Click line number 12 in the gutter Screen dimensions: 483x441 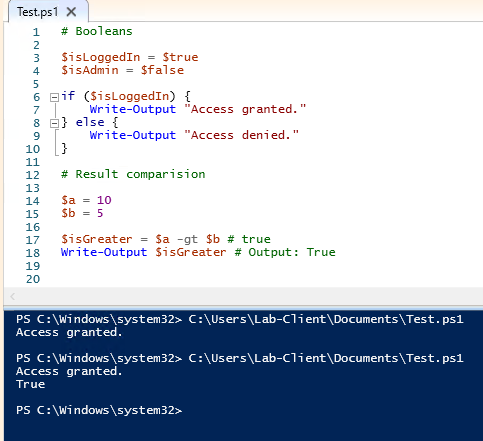[x=33, y=175]
